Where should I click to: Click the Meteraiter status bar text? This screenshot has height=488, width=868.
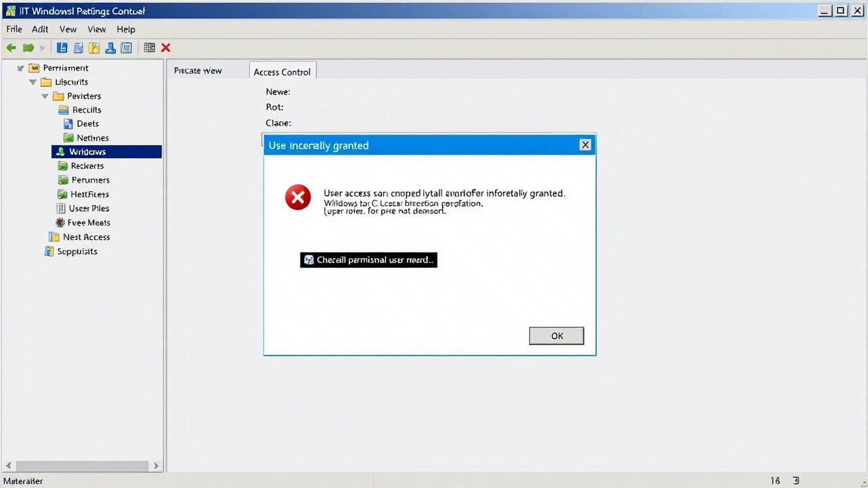click(x=24, y=481)
